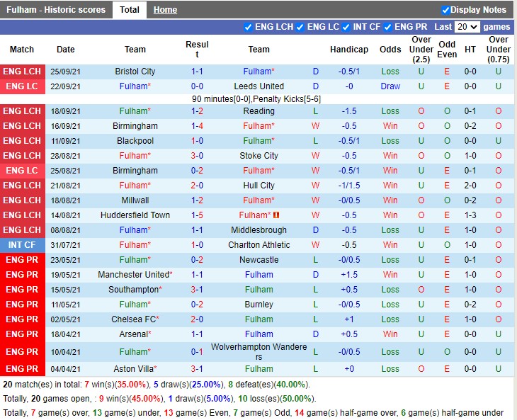Toggle the ENG LCH league filter checkbox

(248, 27)
